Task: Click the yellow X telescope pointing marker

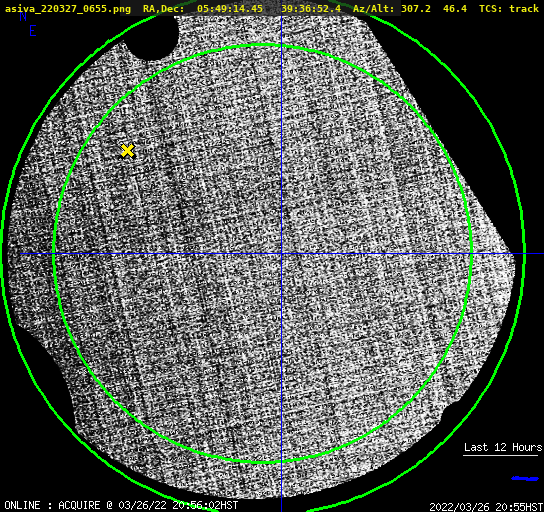Action: tap(128, 151)
